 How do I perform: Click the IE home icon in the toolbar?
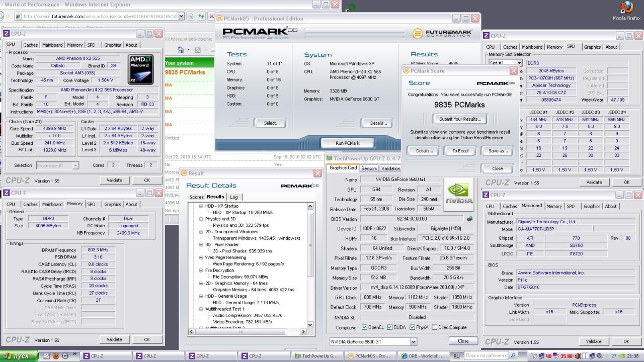180,50
